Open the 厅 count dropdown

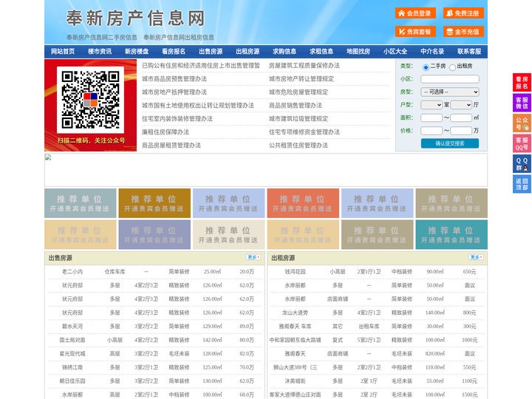[461, 105]
